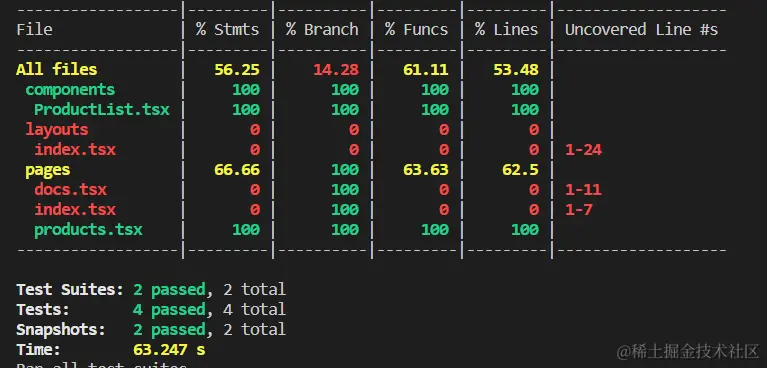This screenshot has width=767, height=368.
Task: Click the % Branch 100 in the docs.tsx row
Action: (x=345, y=190)
